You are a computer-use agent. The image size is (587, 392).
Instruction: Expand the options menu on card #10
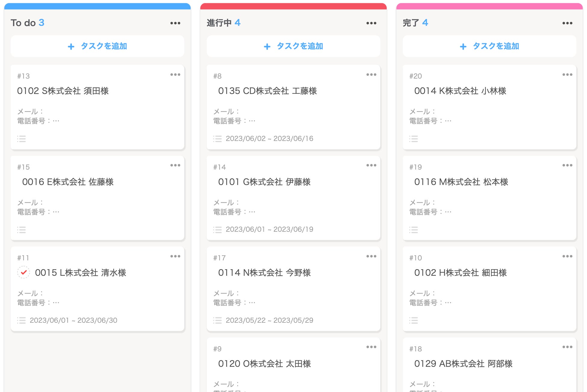(x=567, y=256)
